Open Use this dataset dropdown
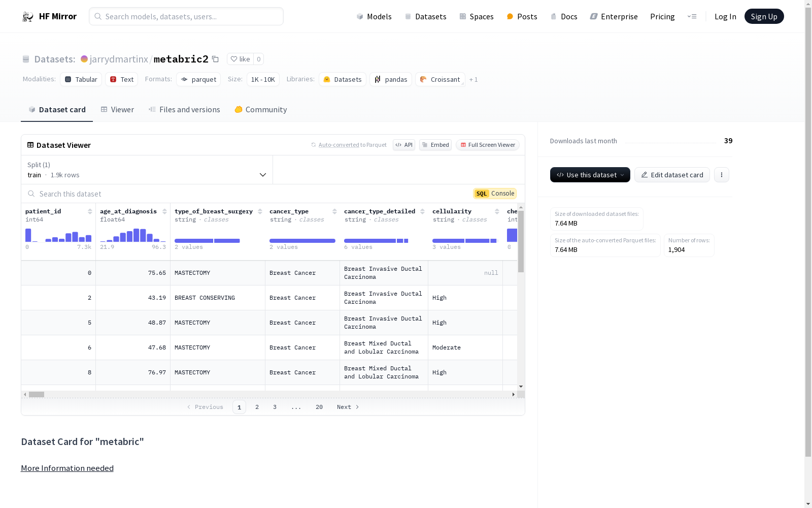The image size is (812, 508). click(x=590, y=175)
